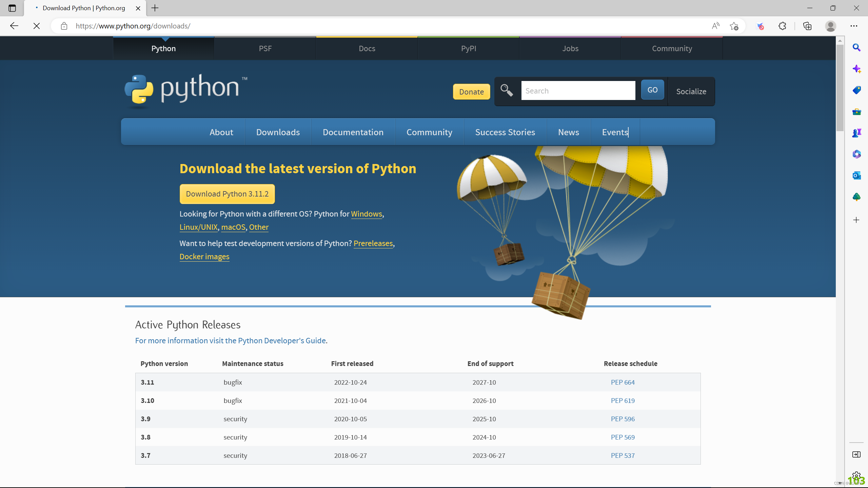Open the Settings and more ellipsis menu

coord(854,26)
